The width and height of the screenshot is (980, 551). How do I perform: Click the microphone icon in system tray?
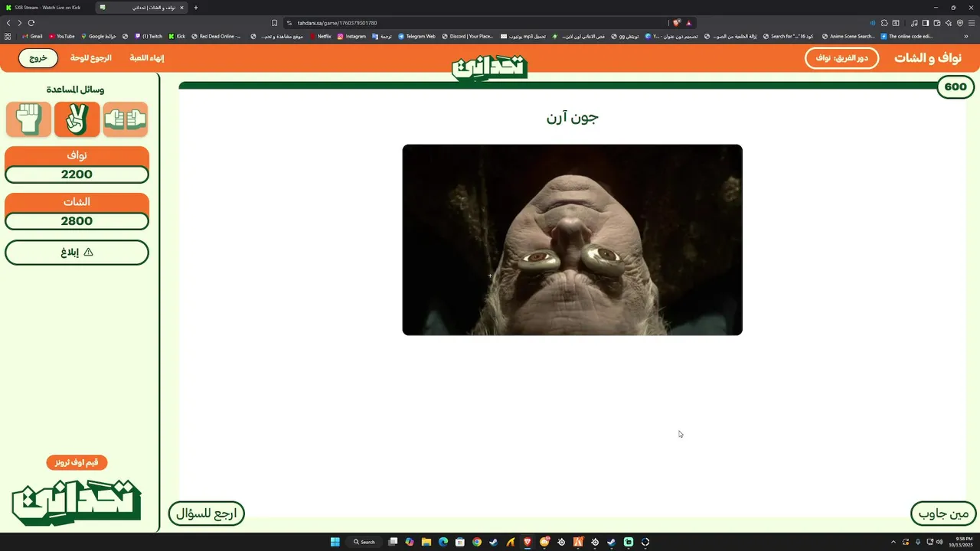(x=918, y=542)
